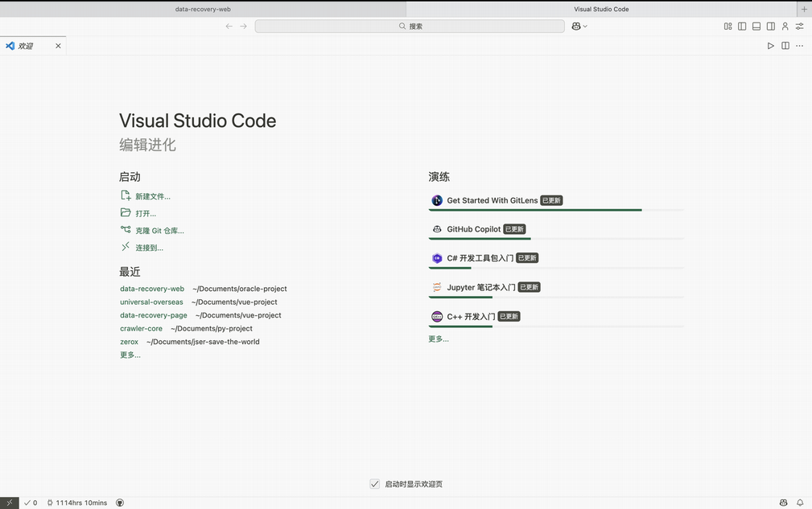Toggle the secondary side bar
The height and width of the screenshot is (509, 812).
point(771,27)
